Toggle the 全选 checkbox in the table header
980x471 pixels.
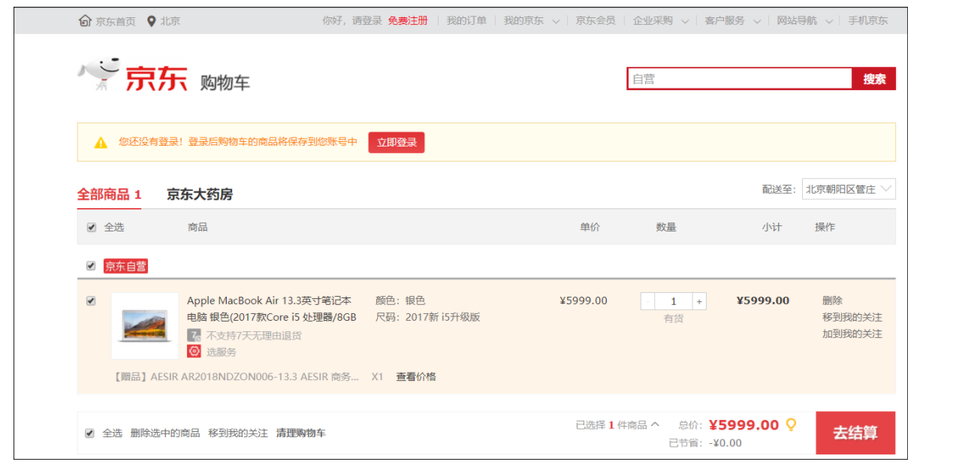[92, 227]
